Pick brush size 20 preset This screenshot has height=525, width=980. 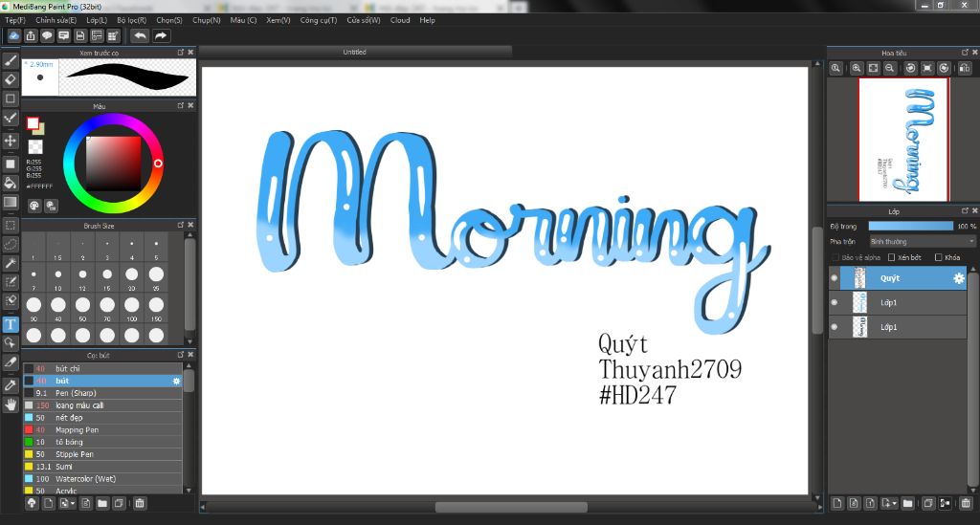click(x=132, y=274)
